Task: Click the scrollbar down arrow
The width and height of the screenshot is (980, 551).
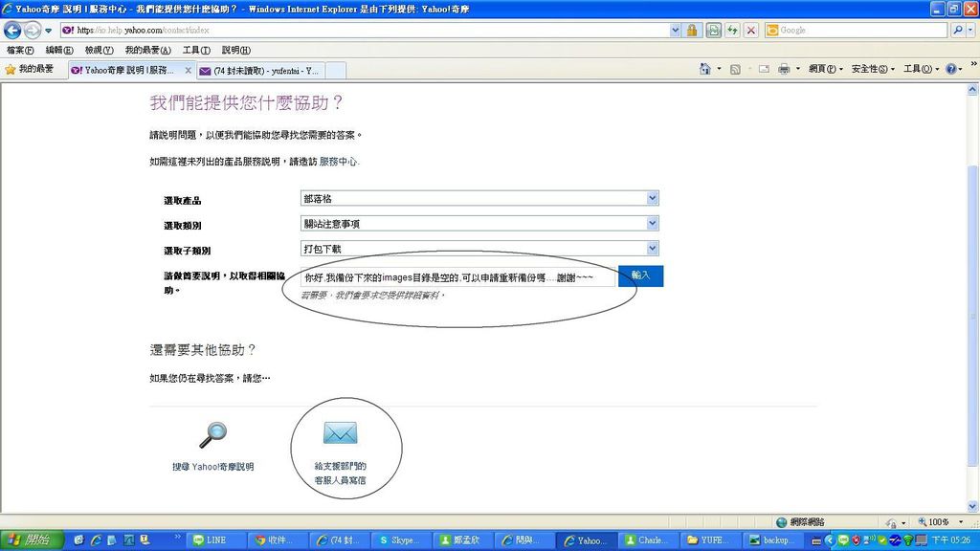Action: pos(972,506)
